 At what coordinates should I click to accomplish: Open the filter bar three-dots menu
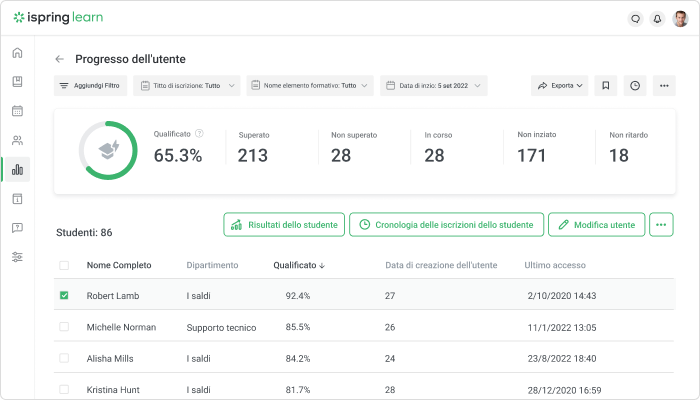coord(664,85)
